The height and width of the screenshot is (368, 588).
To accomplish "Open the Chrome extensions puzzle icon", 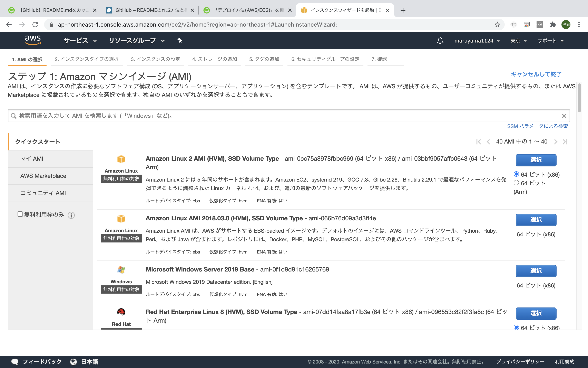I will (x=553, y=25).
